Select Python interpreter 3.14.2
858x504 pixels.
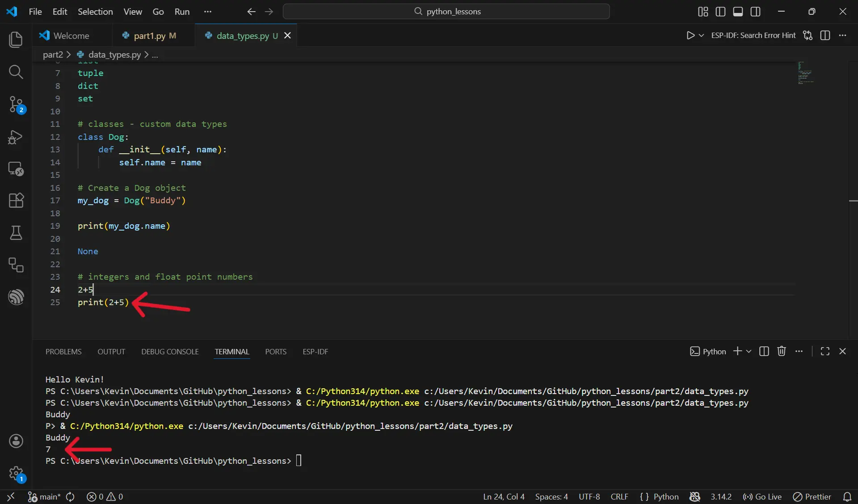[x=721, y=496]
